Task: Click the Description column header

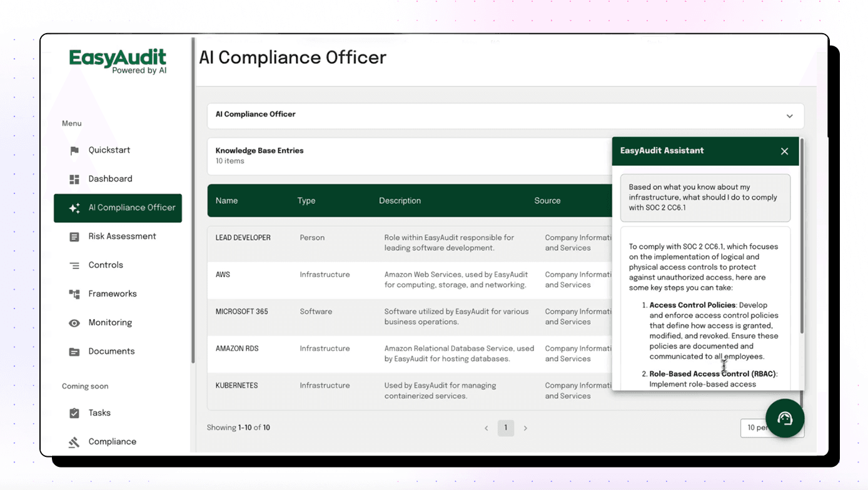Action: (x=400, y=201)
